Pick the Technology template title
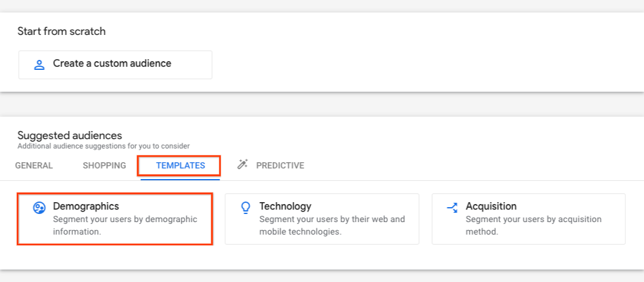This screenshot has width=644, height=282. tap(285, 206)
